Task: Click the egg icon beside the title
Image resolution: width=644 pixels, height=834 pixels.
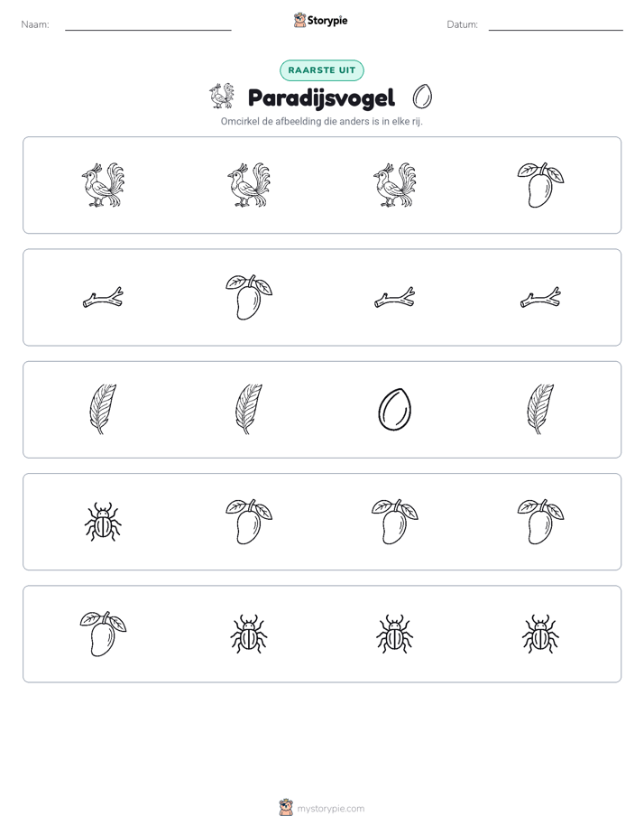Action: [422, 97]
